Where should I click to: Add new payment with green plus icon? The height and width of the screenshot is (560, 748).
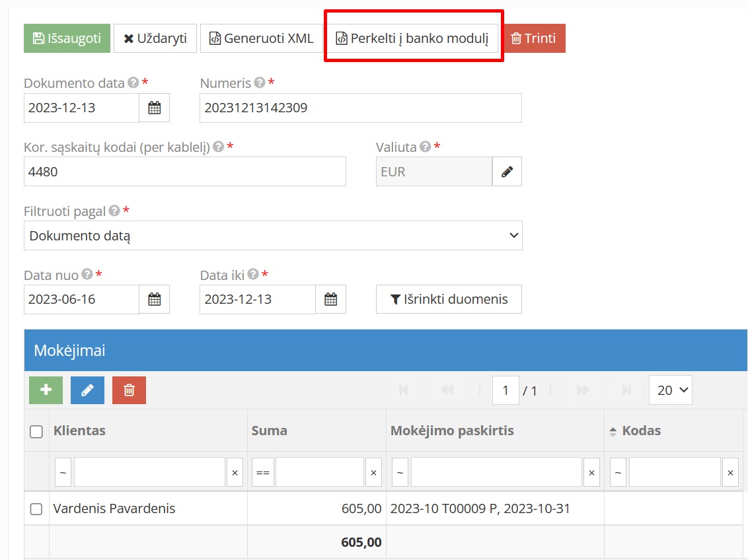coord(46,390)
